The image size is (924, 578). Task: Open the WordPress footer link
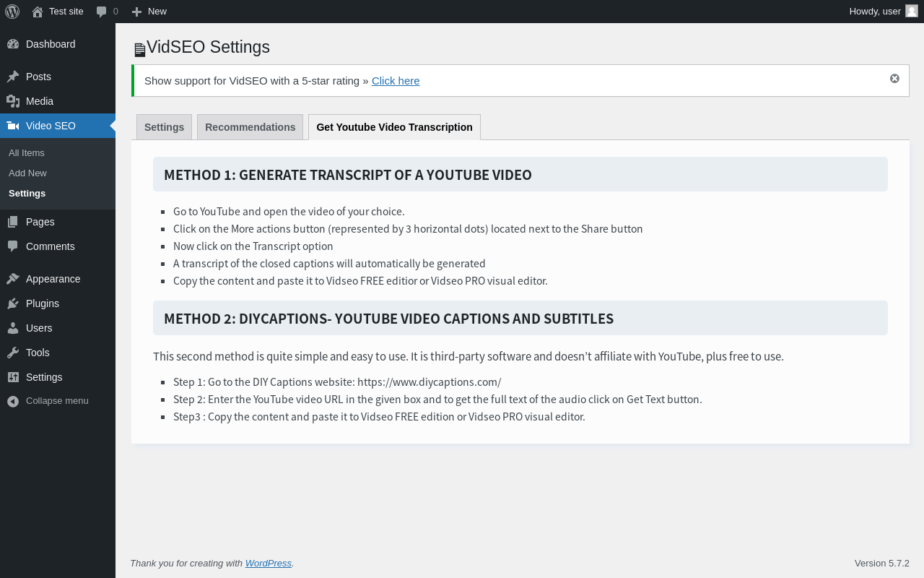pyautogui.click(x=268, y=564)
